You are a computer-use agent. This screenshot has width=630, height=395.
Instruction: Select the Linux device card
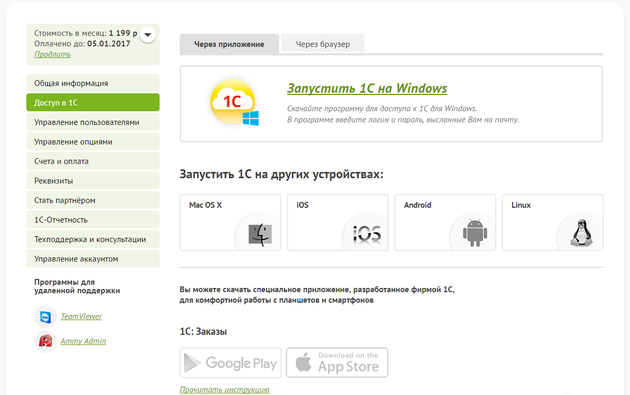553,223
